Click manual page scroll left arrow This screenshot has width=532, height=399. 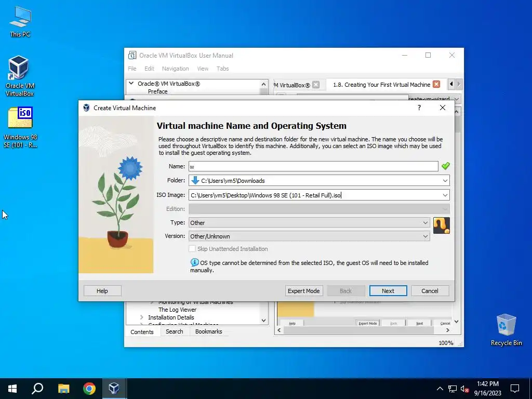[x=279, y=330]
